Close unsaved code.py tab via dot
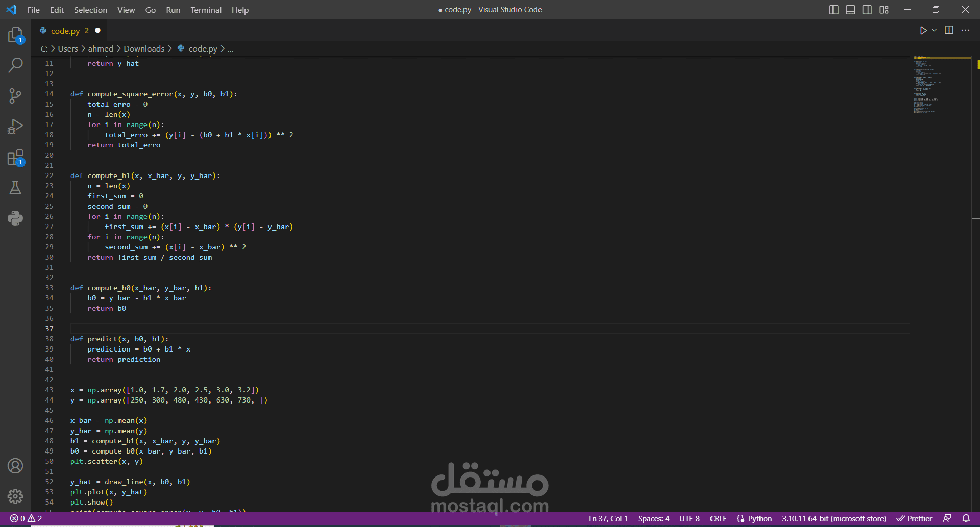The image size is (980, 527). (97, 31)
